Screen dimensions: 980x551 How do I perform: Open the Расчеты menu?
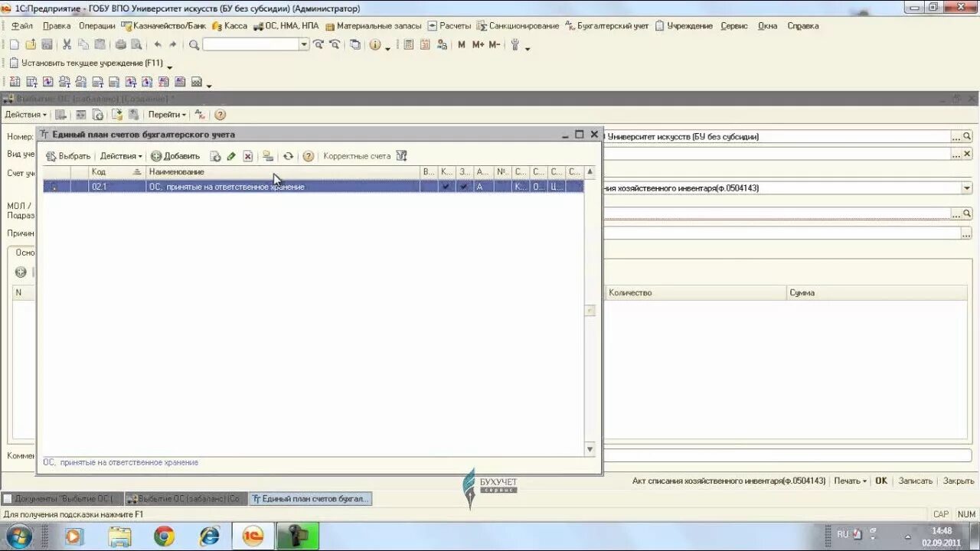pyautogui.click(x=449, y=26)
